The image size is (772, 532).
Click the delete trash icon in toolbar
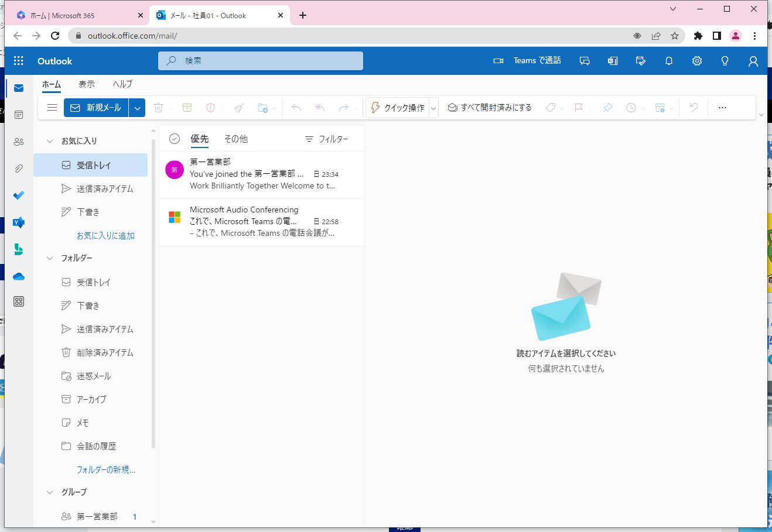pyautogui.click(x=158, y=108)
